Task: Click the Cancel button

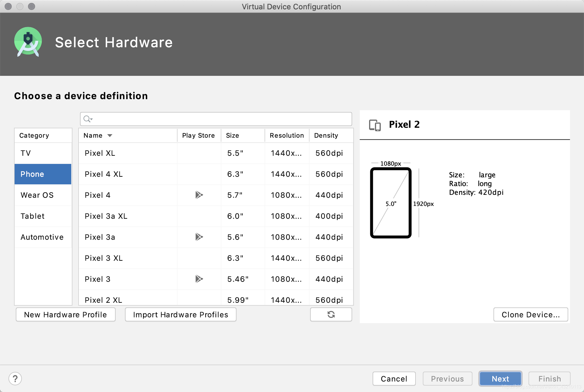Action: tap(394, 379)
